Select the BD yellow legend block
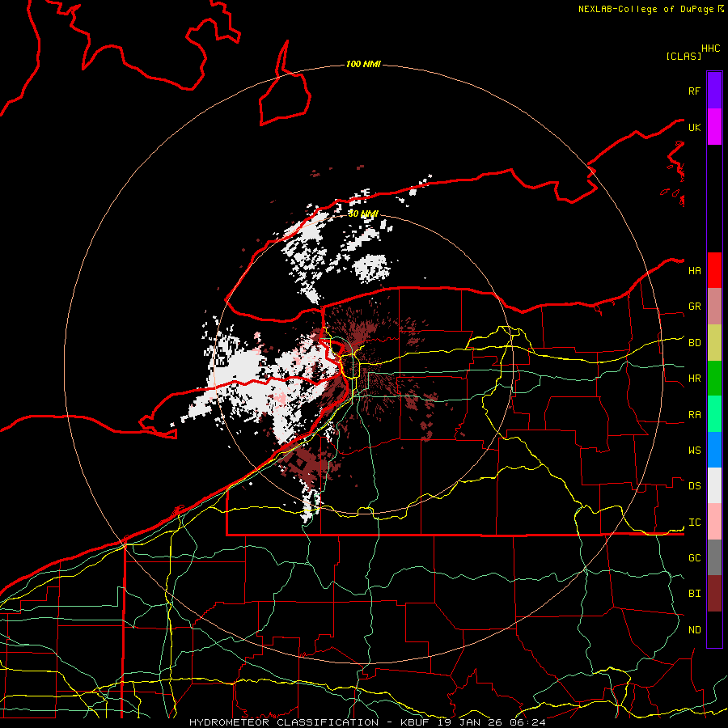 (x=714, y=343)
